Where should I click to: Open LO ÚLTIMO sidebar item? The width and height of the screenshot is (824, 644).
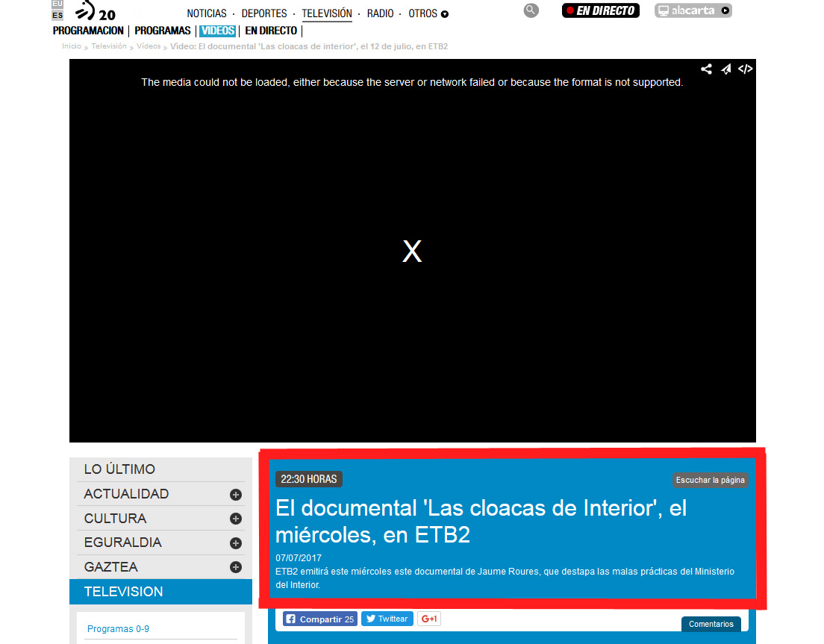click(119, 469)
